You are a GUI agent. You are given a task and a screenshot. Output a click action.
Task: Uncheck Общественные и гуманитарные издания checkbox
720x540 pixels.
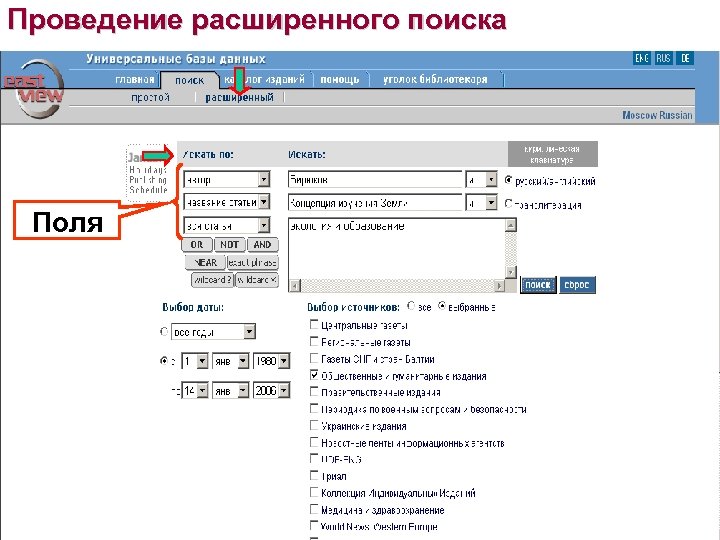[x=314, y=375]
